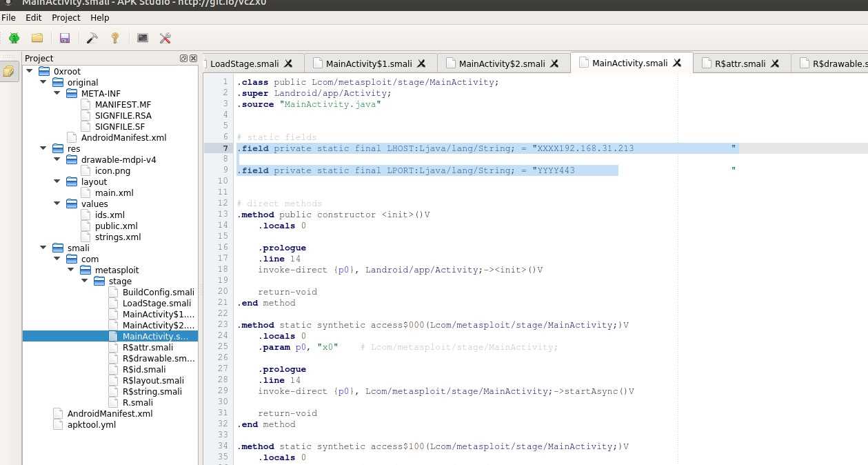Select R$layout.smali in the project tree
Image resolution: width=868 pixels, height=465 pixels.
tap(152, 380)
